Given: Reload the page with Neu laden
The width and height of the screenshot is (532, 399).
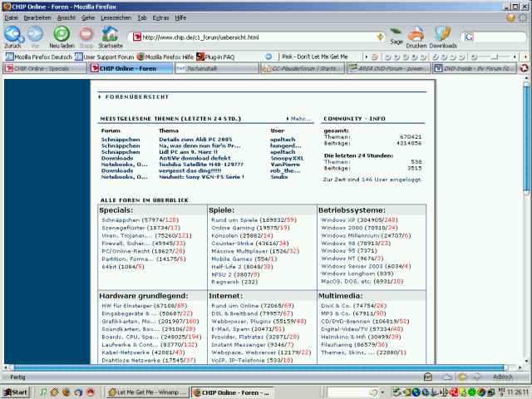Looking at the screenshot, I should click(x=62, y=34).
